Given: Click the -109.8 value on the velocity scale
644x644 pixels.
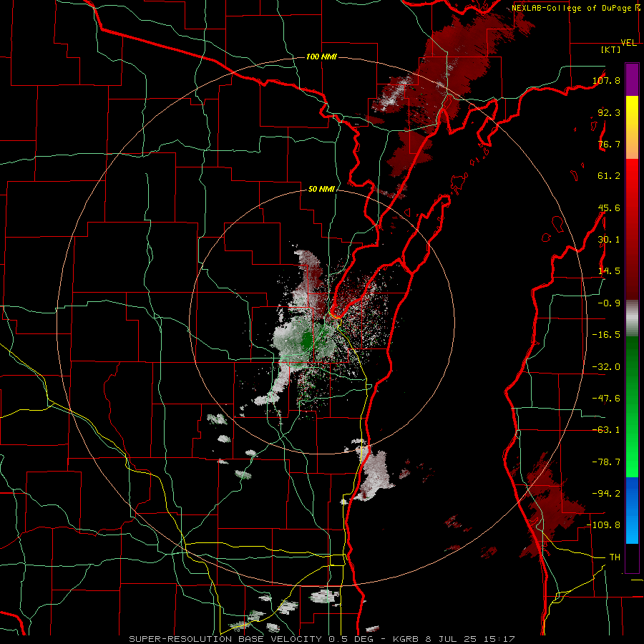Looking at the screenshot, I should click(x=603, y=525).
